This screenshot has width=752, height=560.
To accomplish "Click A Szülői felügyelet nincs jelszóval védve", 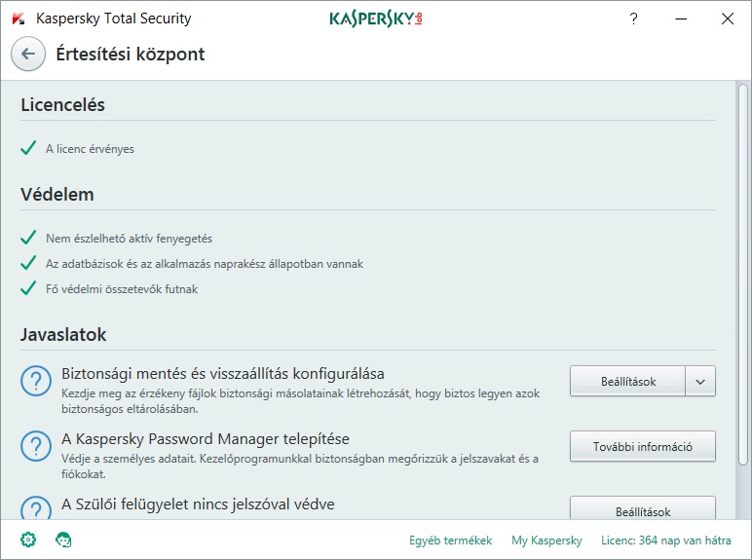I will [x=198, y=504].
